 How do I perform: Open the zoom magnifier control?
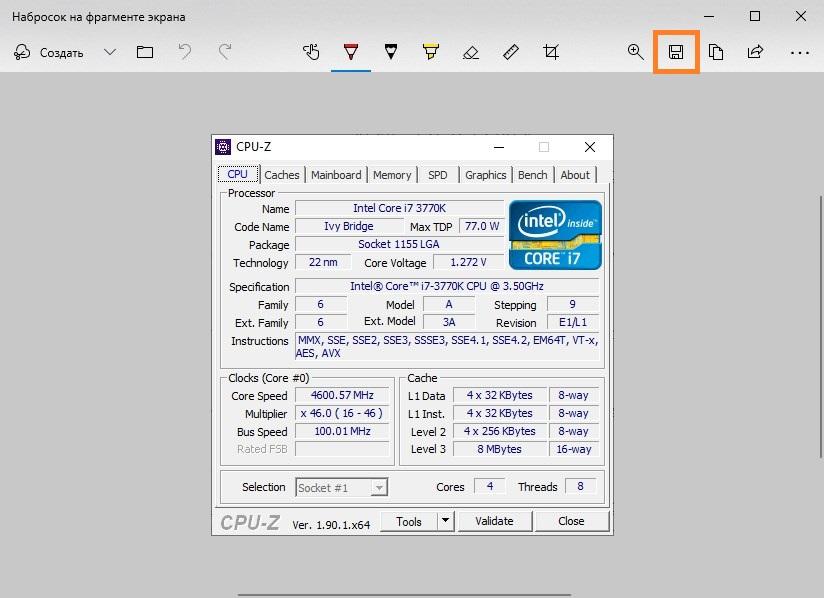(x=636, y=52)
